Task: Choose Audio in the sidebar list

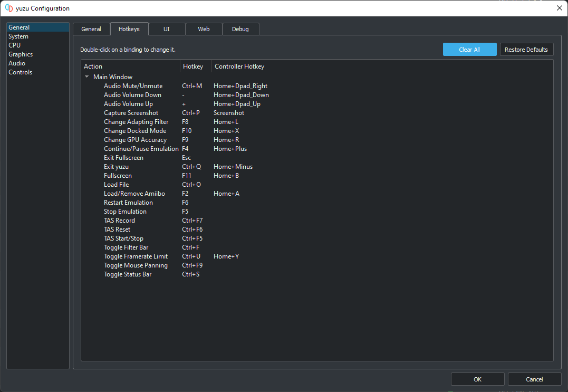Action: tap(17, 63)
